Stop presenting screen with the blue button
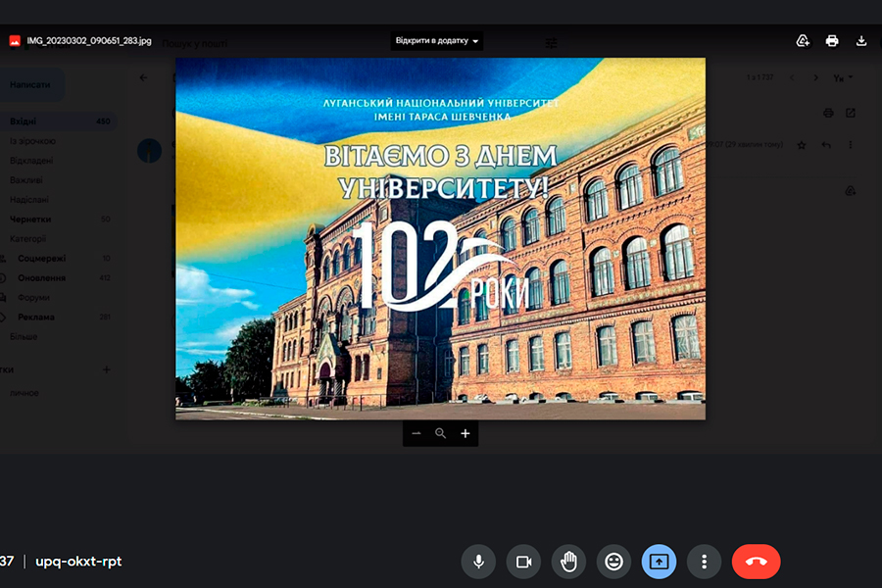 (x=659, y=562)
